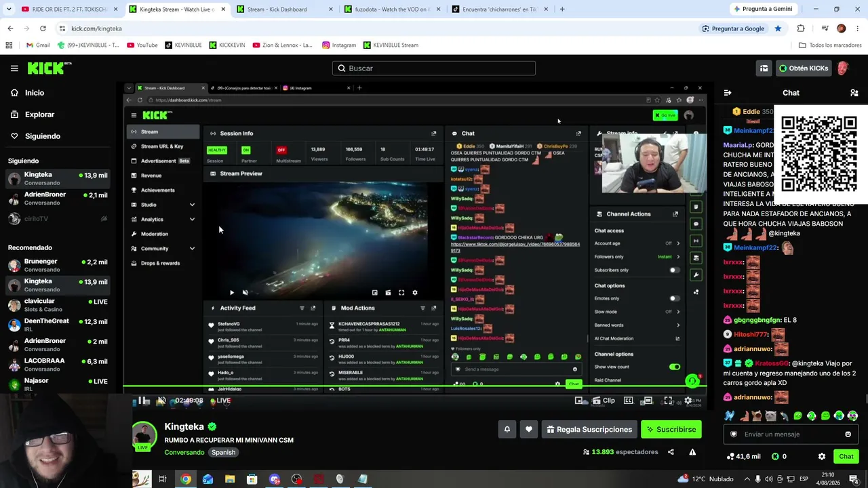Toggle Show view count in the streamed dashboard
The width and height of the screenshot is (868, 488).
click(674, 367)
